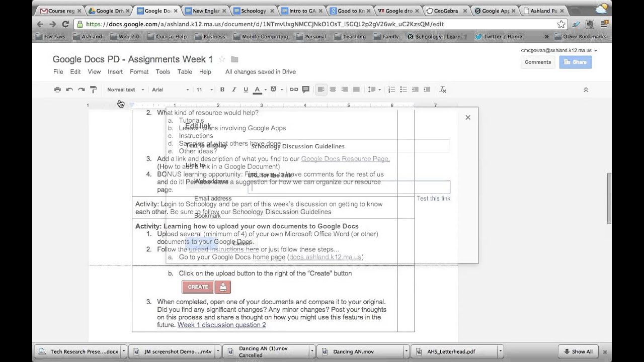This screenshot has height=362, width=644.
Task: Align text left
Action: pyautogui.click(x=320, y=89)
